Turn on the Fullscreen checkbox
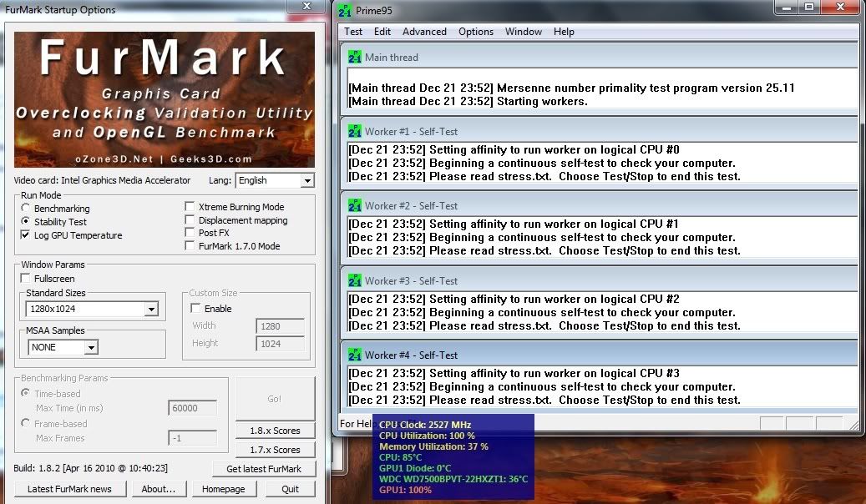Image resolution: width=866 pixels, height=504 pixels. [27, 279]
